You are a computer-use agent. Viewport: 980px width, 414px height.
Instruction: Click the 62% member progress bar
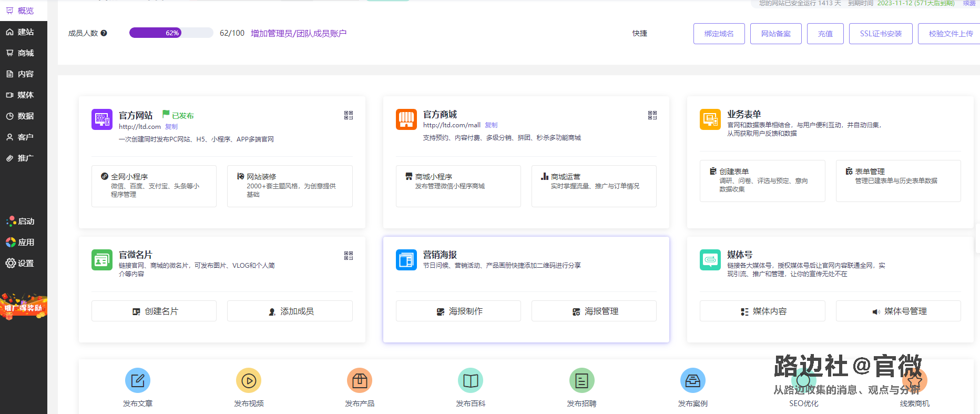coord(171,33)
